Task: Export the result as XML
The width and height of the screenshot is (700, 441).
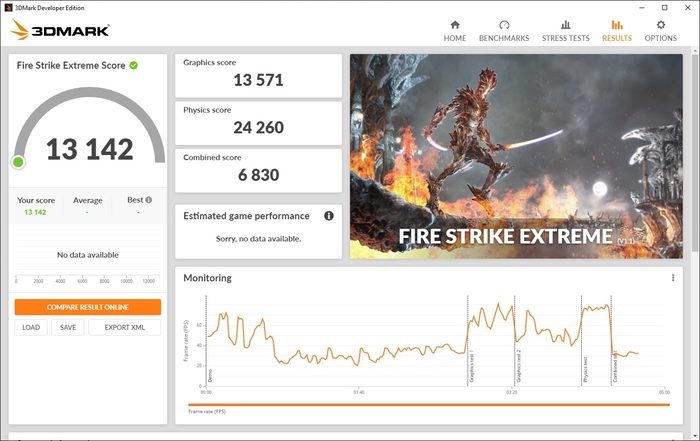Action: click(x=124, y=327)
